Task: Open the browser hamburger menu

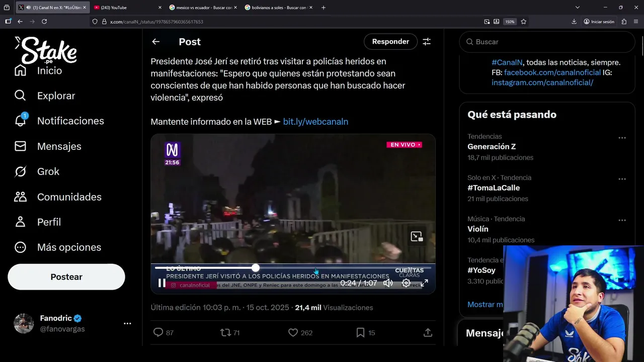Action: coord(636,22)
